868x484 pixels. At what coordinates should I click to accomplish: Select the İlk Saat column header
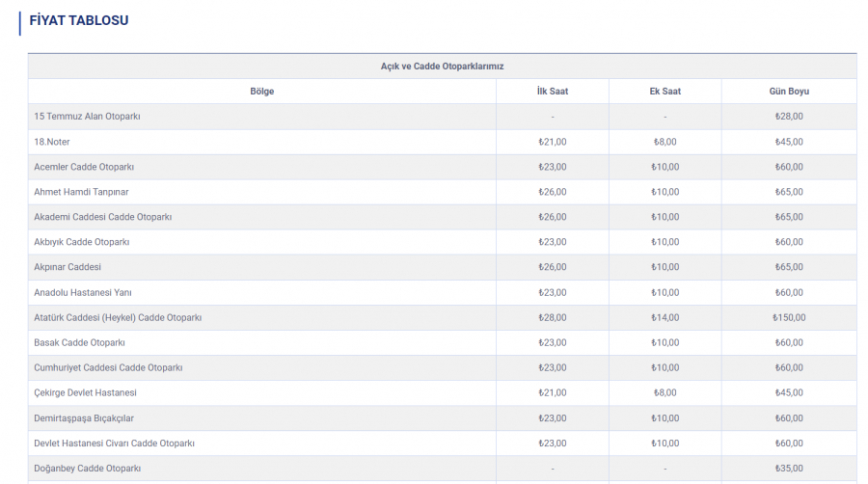(553, 92)
